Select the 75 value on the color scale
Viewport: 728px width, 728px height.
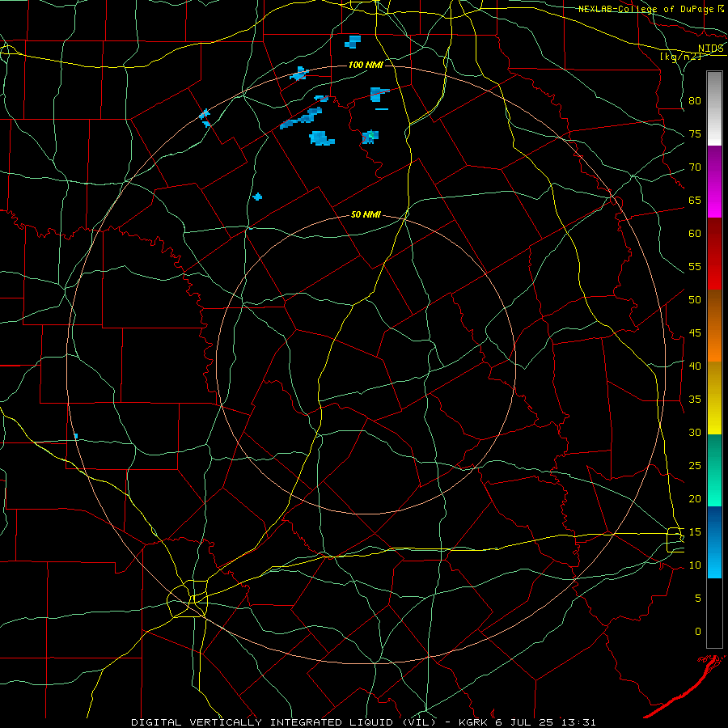(x=695, y=133)
